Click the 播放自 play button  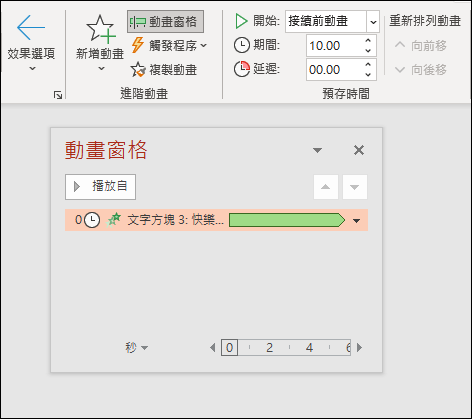tap(100, 187)
